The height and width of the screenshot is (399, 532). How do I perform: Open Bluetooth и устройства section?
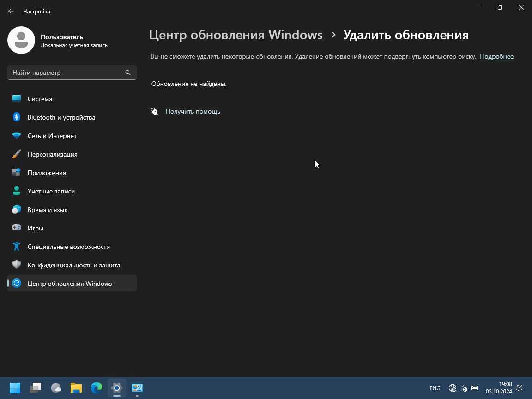[72, 117]
